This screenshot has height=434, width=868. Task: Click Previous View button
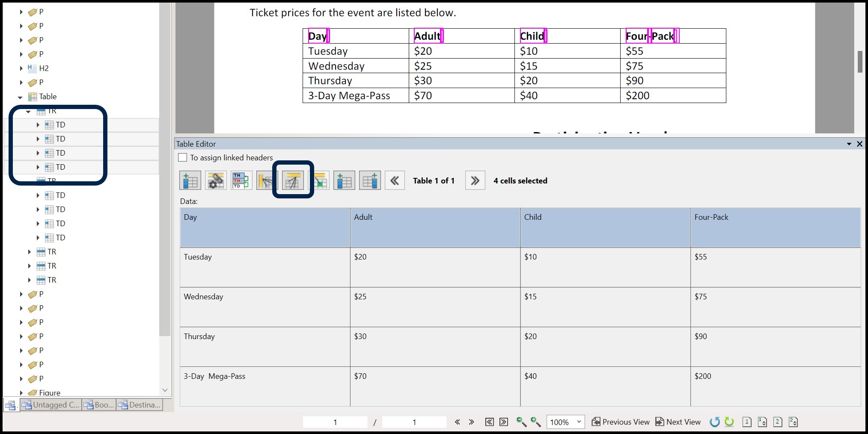tap(620, 422)
